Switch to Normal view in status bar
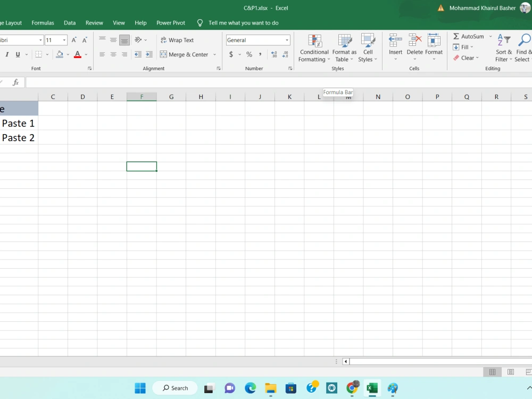 [492, 372]
